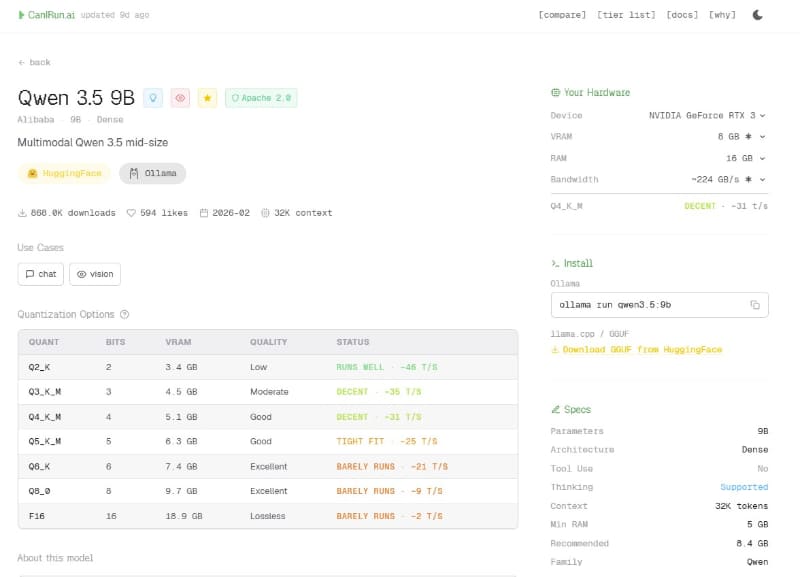Image resolution: width=800 pixels, height=577 pixels.
Task: Select the Q6_K quantization row
Action: (x=268, y=466)
